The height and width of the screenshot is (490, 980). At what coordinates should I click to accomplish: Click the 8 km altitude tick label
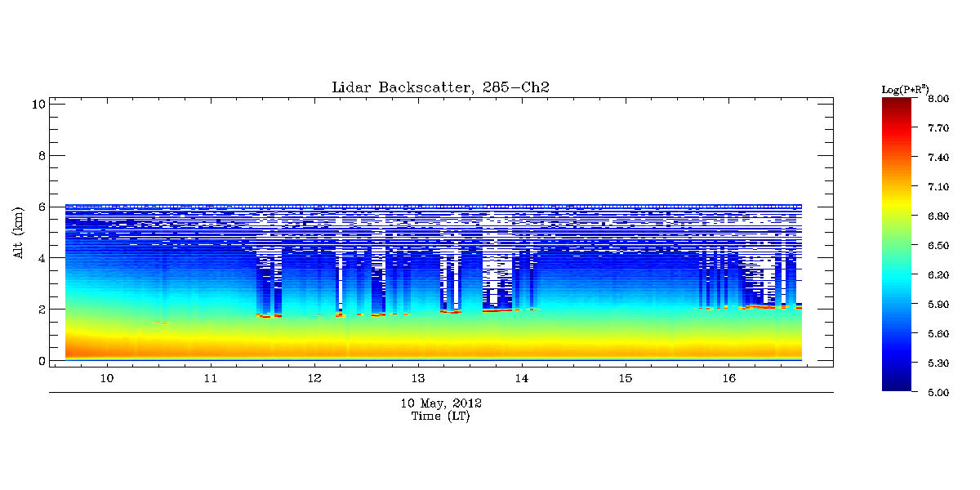(x=39, y=155)
